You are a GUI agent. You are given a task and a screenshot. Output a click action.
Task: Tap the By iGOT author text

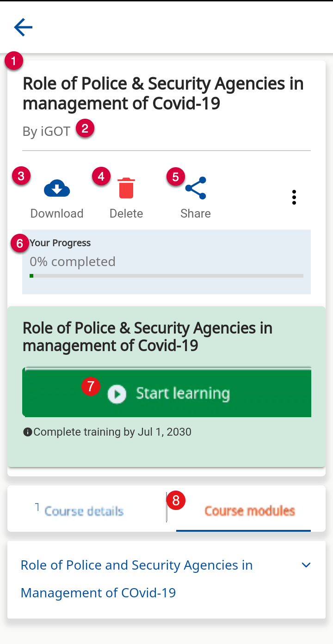(x=46, y=132)
